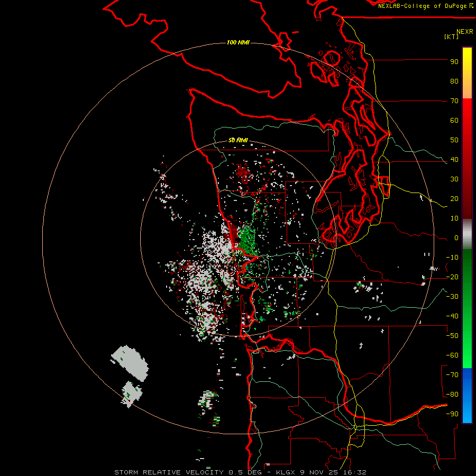
Task: Click the NEXR label above the scale
Action: coord(464,32)
